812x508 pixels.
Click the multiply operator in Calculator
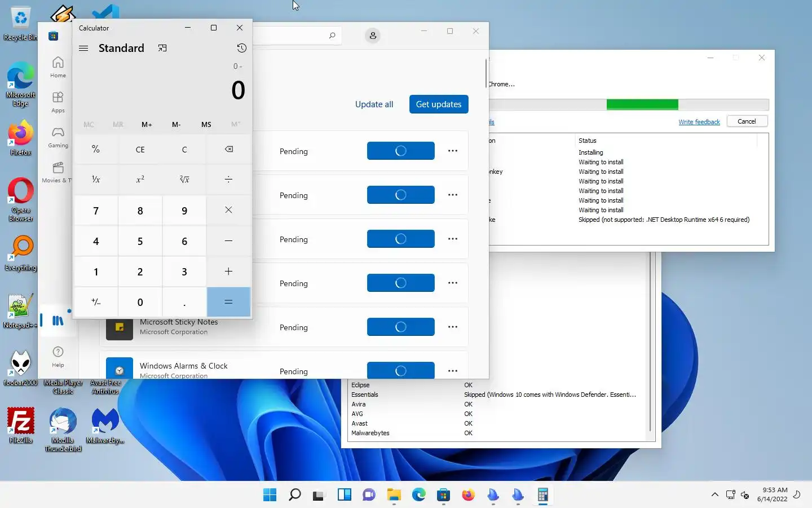coord(228,210)
